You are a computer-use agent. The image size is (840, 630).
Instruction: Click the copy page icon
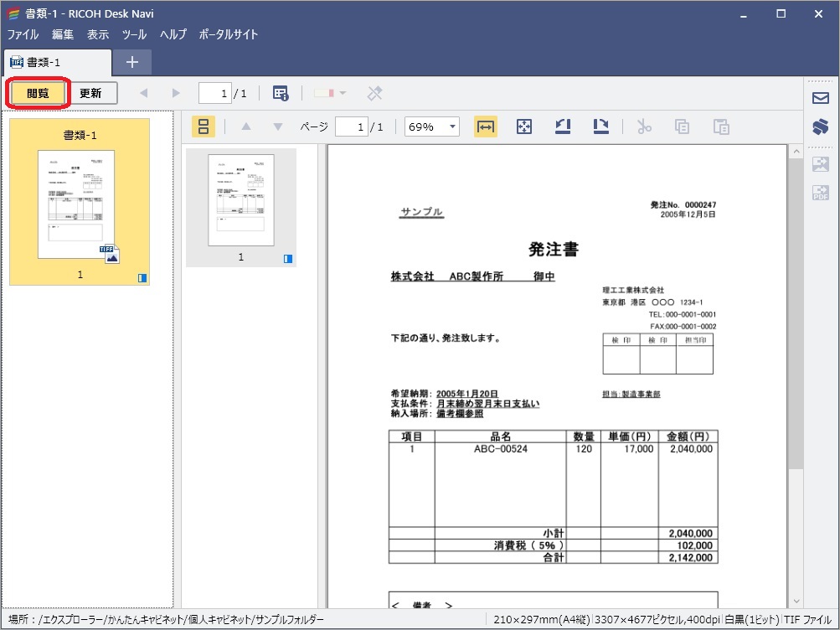coord(681,126)
